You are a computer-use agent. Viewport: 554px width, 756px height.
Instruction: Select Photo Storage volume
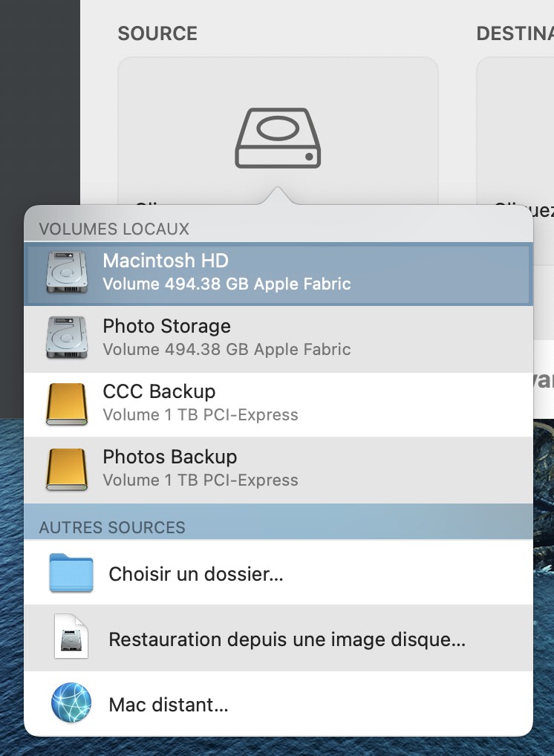click(278, 339)
